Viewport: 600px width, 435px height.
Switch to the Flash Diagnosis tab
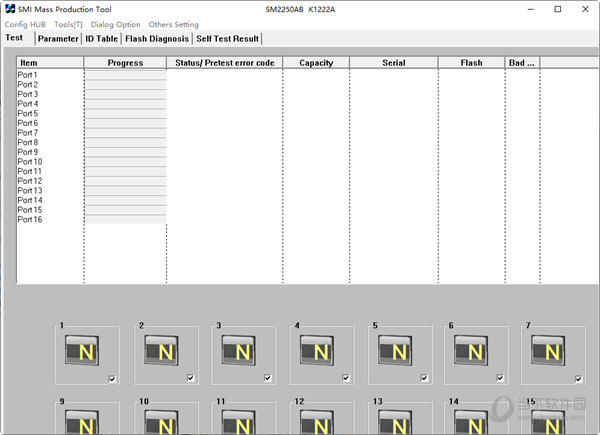[x=157, y=39]
